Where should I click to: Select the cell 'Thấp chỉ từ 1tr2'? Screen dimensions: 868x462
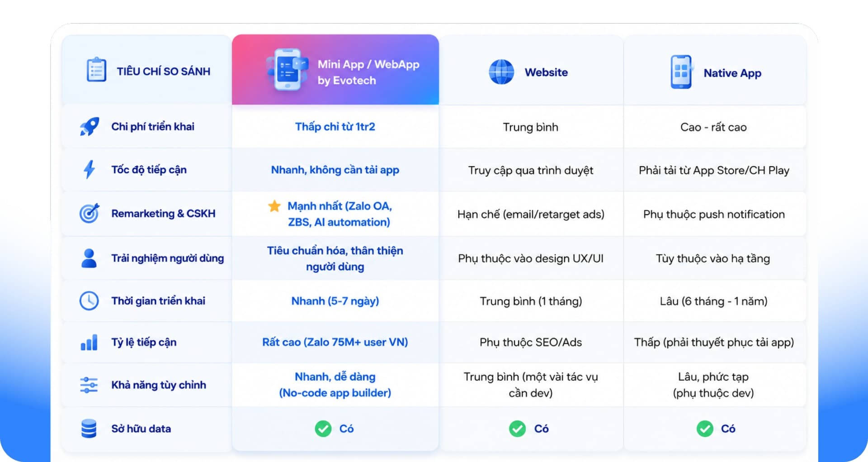coord(335,127)
